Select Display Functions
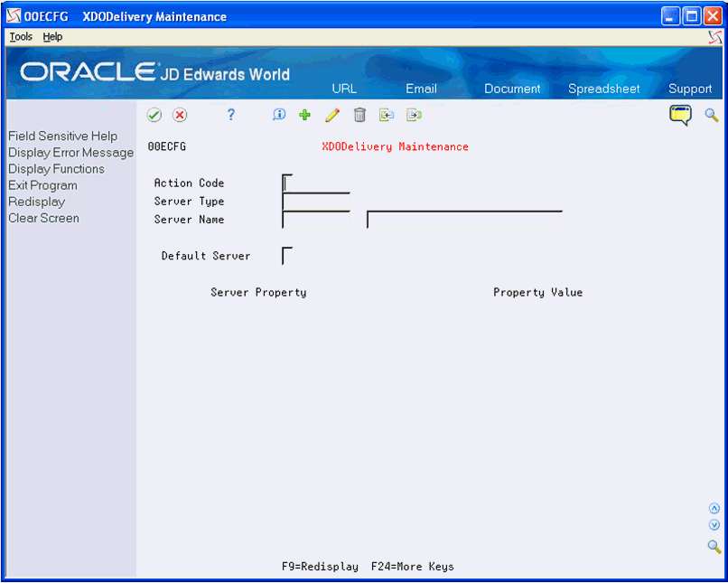 (x=56, y=169)
